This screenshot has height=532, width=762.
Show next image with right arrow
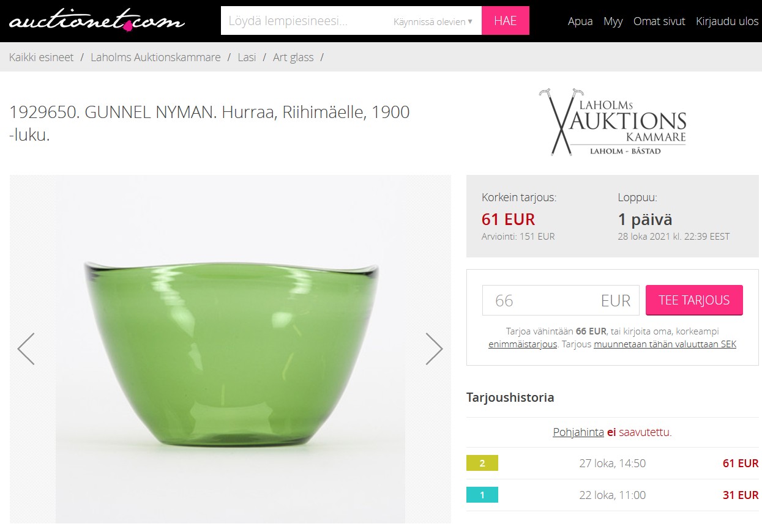434,349
